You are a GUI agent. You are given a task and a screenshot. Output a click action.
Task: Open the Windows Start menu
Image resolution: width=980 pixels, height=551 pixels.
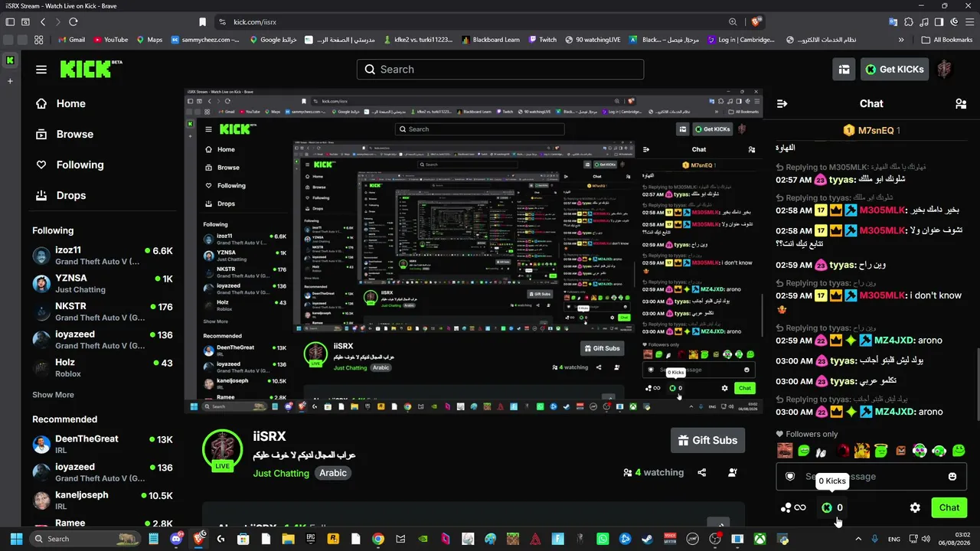(x=16, y=539)
